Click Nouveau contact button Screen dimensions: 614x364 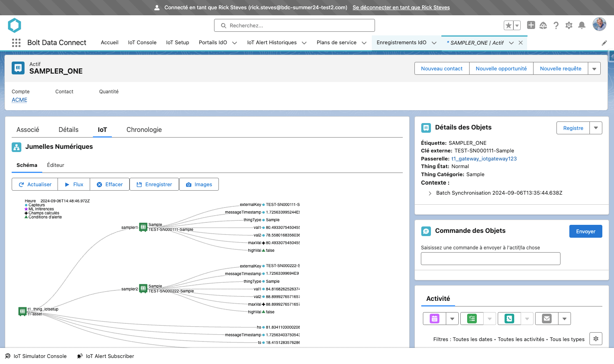click(442, 68)
